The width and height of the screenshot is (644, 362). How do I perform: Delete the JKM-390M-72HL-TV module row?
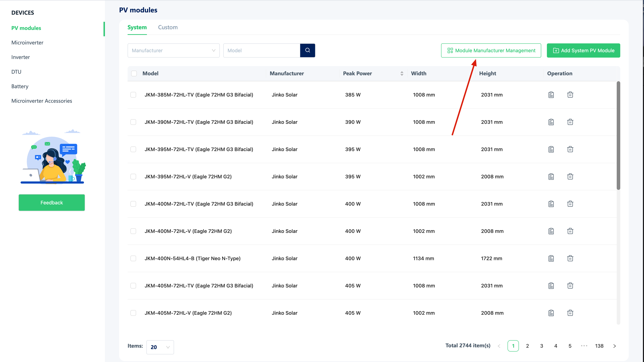570,122
